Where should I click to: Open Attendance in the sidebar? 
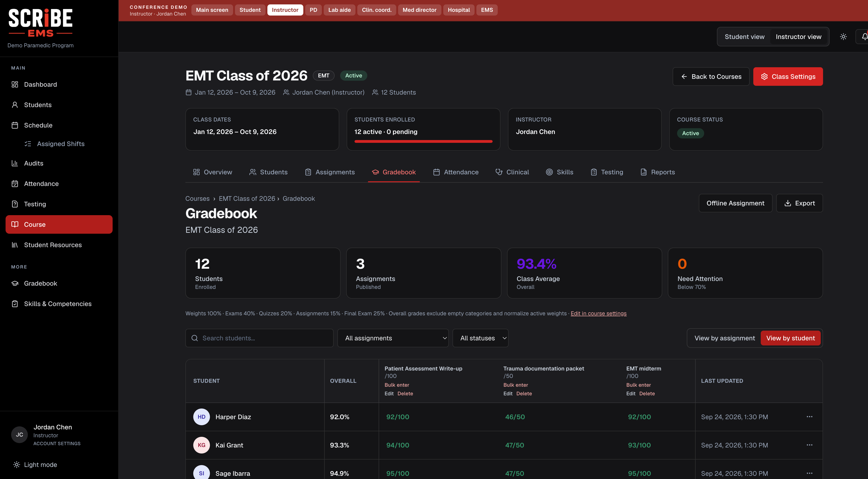[59, 184]
